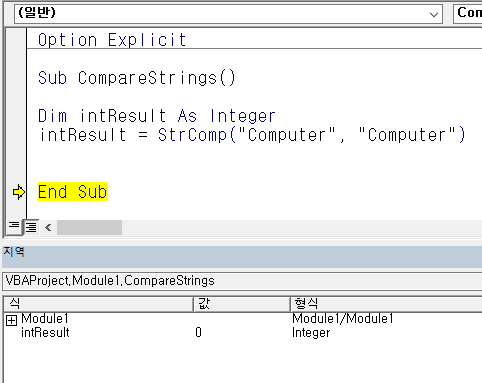
Task: Click the horizontal scrollbar left arrow
Action: coord(48,228)
